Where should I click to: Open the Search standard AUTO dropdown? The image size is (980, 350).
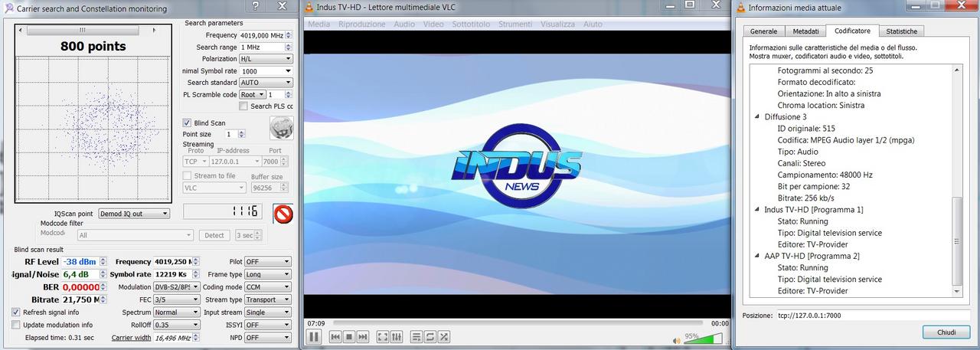(266, 83)
